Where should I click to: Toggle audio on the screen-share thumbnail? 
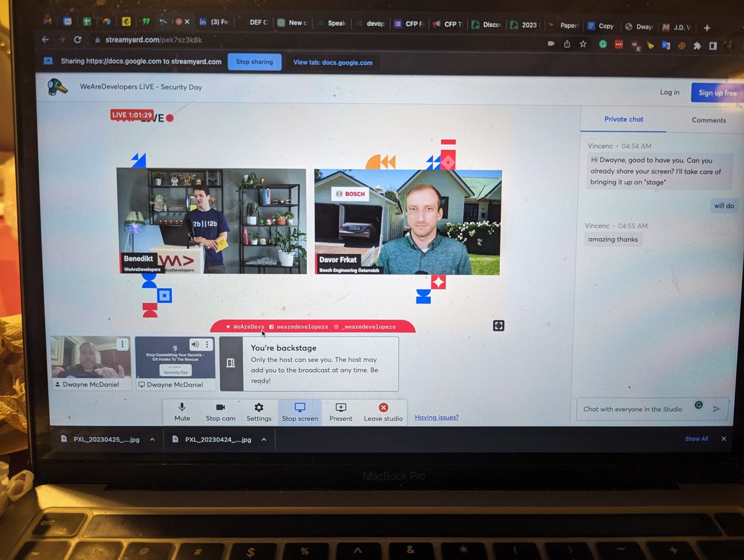(195, 344)
